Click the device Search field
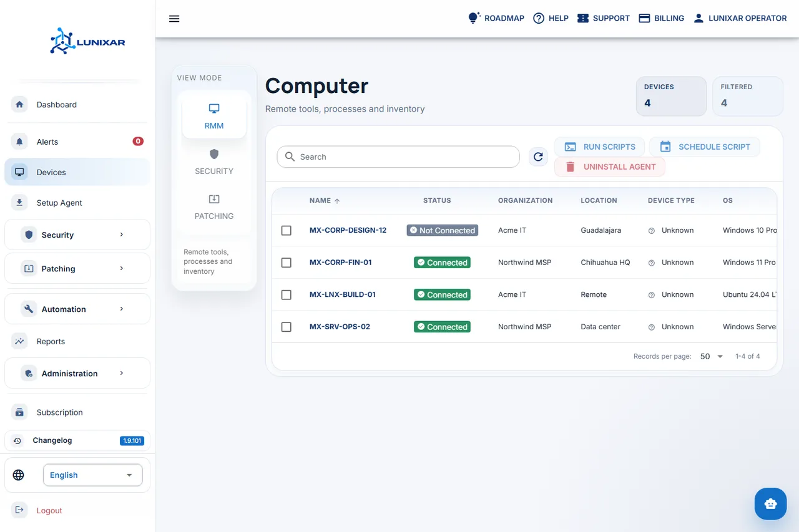Screen dimensions: 799x532 pos(398,157)
